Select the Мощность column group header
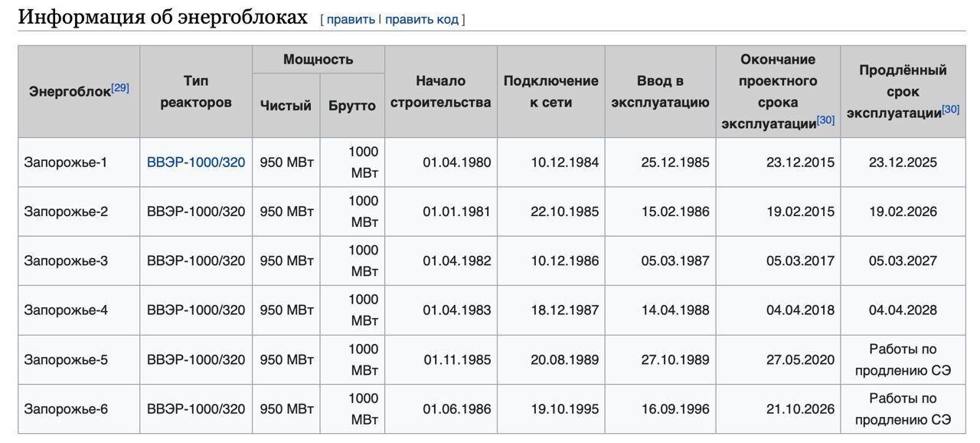Screen dimensions: 980x443 click(x=318, y=60)
